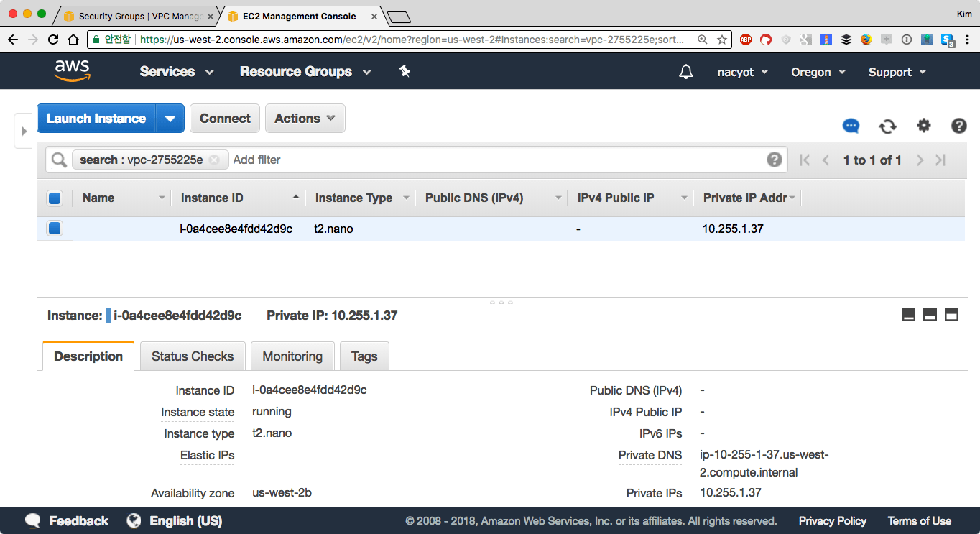Open the Actions dropdown menu
This screenshot has width=980, height=534.
point(305,119)
